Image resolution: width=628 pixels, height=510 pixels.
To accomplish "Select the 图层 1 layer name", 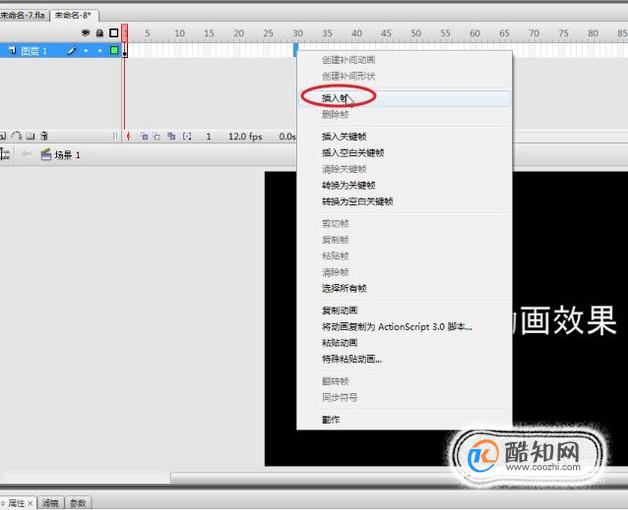I will pos(34,51).
